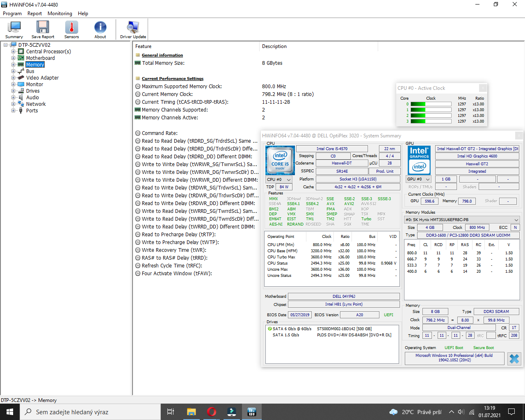Click the Prod. Unit button

(x=384, y=171)
